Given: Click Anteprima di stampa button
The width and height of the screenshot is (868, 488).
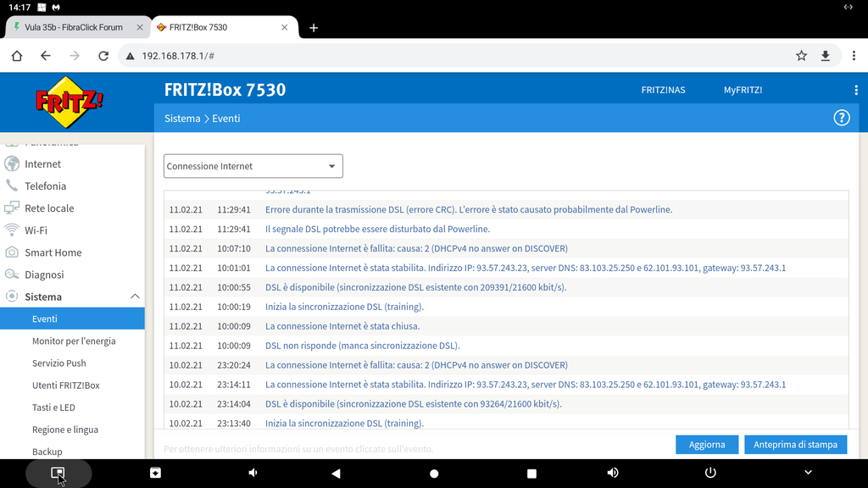Looking at the screenshot, I should click(x=795, y=444).
